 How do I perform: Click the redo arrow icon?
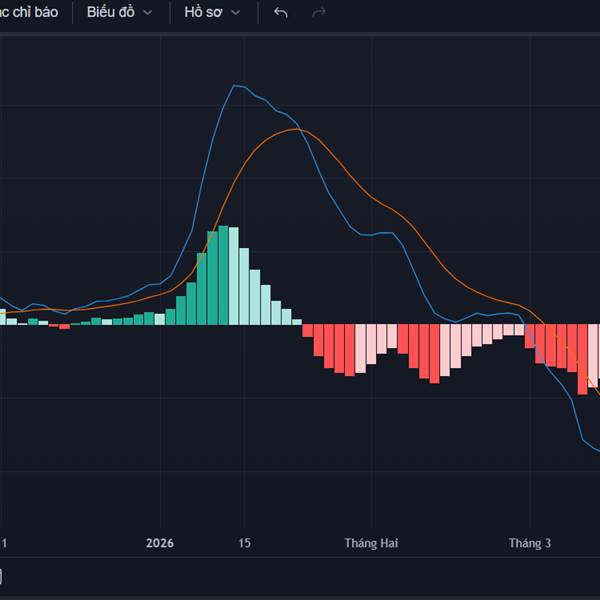pyautogui.click(x=319, y=13)
